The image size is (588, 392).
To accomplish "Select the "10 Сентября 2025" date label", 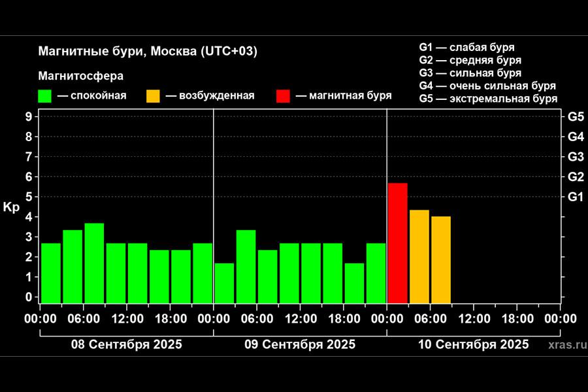I will (473, 344).
